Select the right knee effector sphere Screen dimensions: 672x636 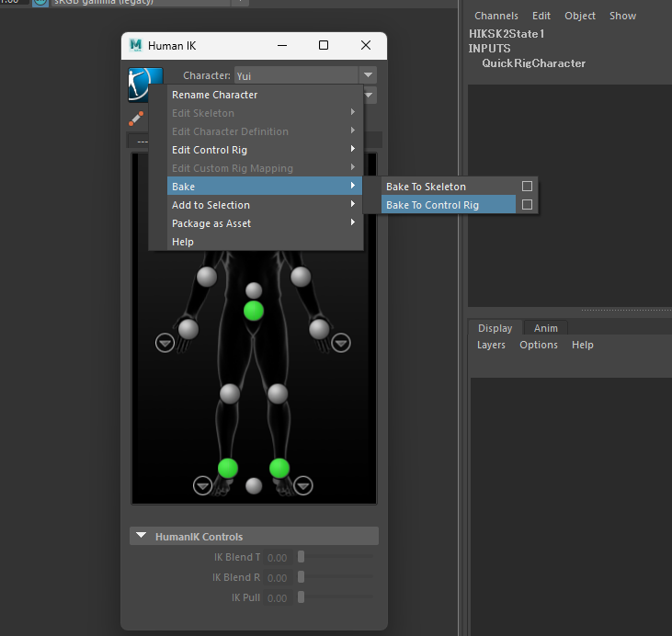coord(230,393)
